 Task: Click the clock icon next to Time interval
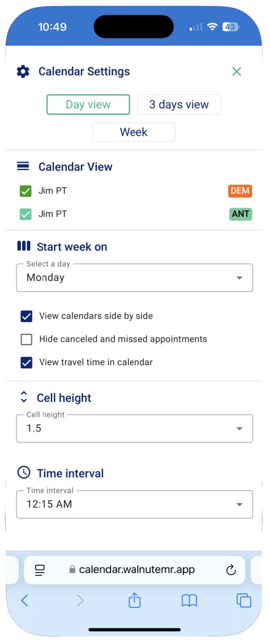coord(24,473)
